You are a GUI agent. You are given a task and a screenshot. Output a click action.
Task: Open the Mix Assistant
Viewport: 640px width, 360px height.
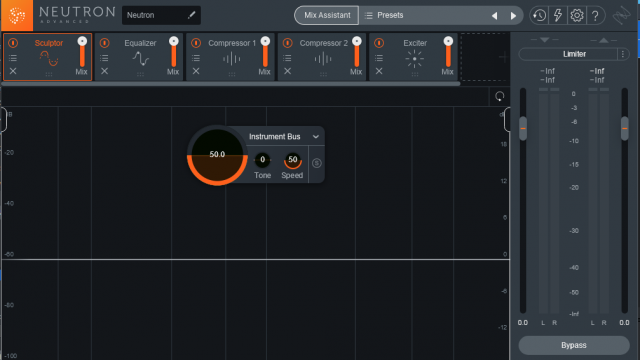327,15
